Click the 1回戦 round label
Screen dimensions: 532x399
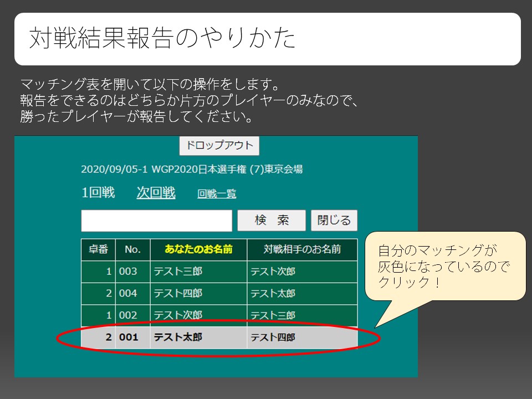point(98,193)
